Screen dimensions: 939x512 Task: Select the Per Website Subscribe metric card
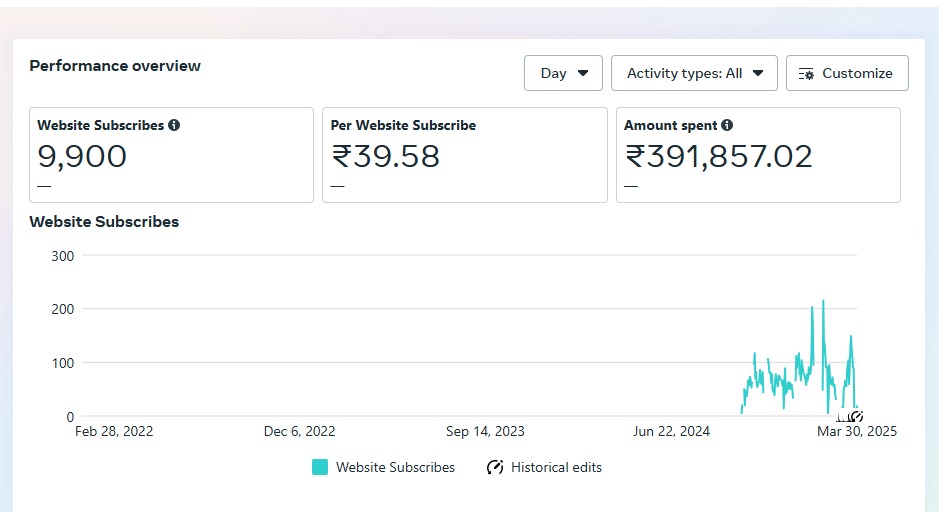pyautogui.click(x=464, y=155)
